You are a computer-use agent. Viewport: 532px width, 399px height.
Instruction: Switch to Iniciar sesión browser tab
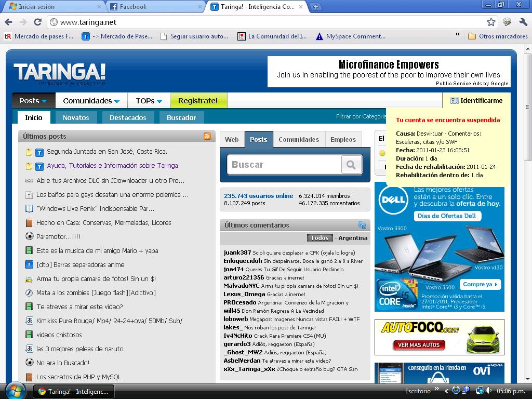54,7
